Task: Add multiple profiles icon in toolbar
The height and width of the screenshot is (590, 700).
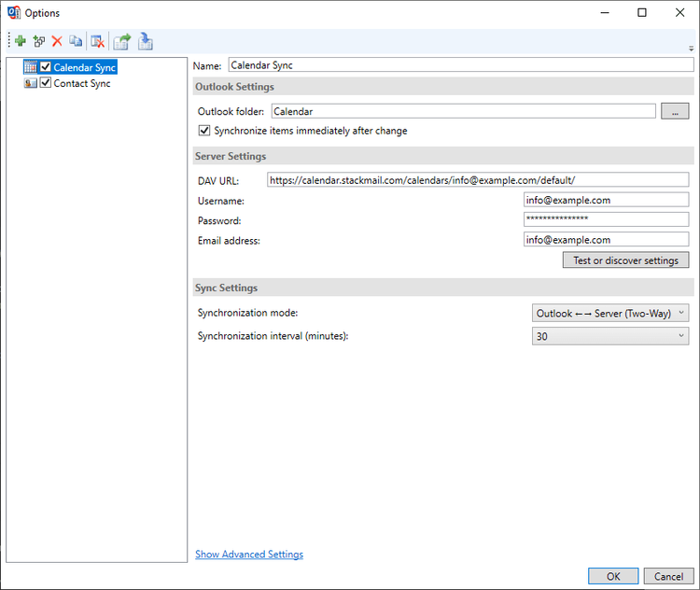Action: 39,41
